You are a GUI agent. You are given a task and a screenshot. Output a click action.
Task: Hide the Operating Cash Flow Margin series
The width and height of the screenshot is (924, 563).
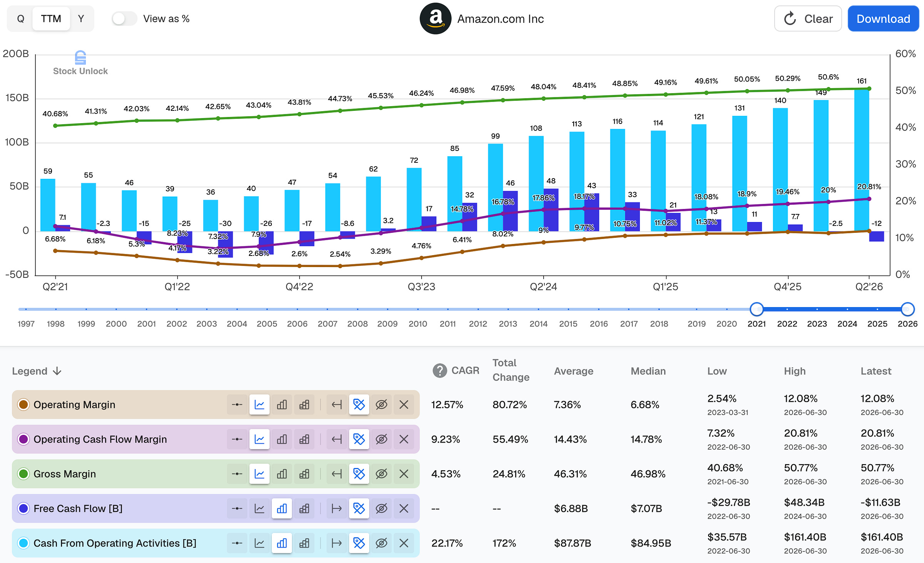pyautogui.click(x=382, y=439)
